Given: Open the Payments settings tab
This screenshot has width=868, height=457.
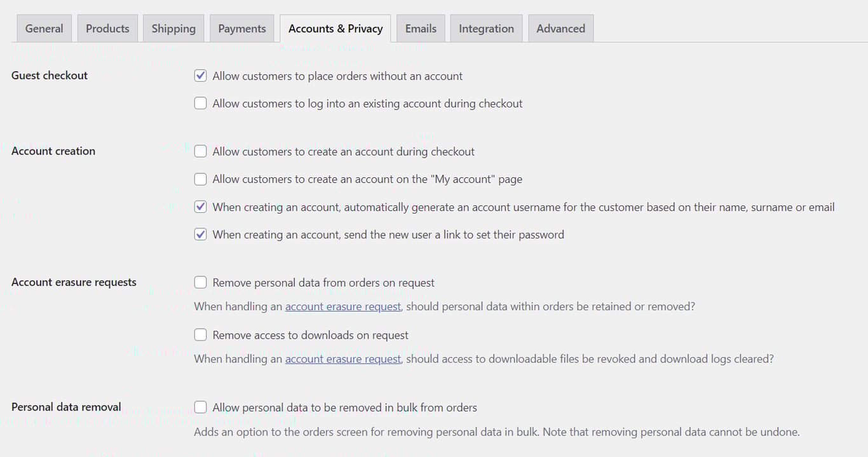Looking at the screenshot, I should coord(241,28).
